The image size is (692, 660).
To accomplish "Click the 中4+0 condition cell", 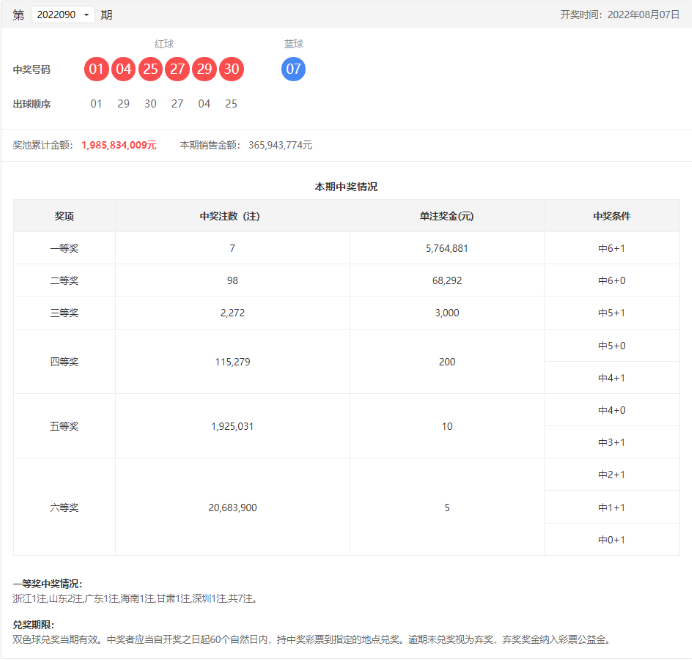I will click(x=612, y=411).
